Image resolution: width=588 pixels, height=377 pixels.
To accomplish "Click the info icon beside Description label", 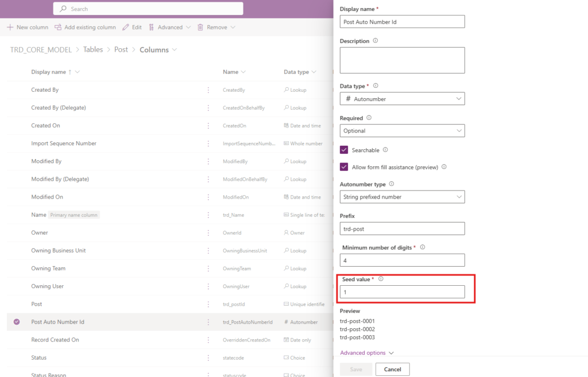I will [376, 41].
